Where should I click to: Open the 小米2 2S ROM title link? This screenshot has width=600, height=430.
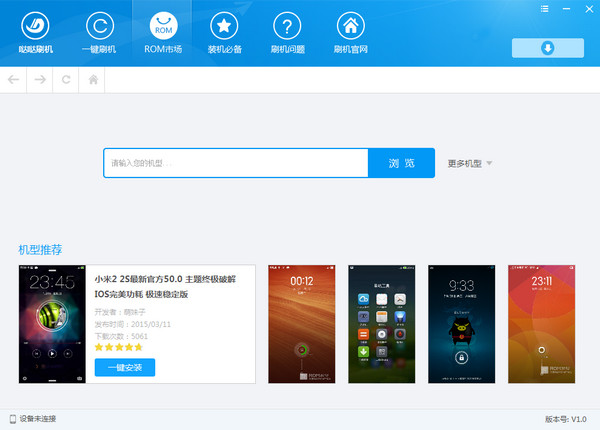coord(165,287)
